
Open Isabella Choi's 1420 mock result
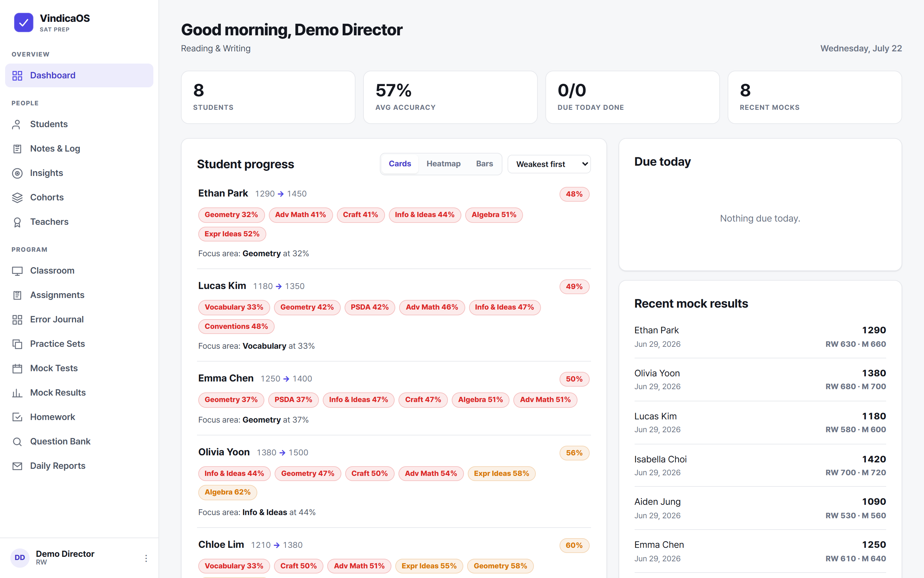point(760,465)
